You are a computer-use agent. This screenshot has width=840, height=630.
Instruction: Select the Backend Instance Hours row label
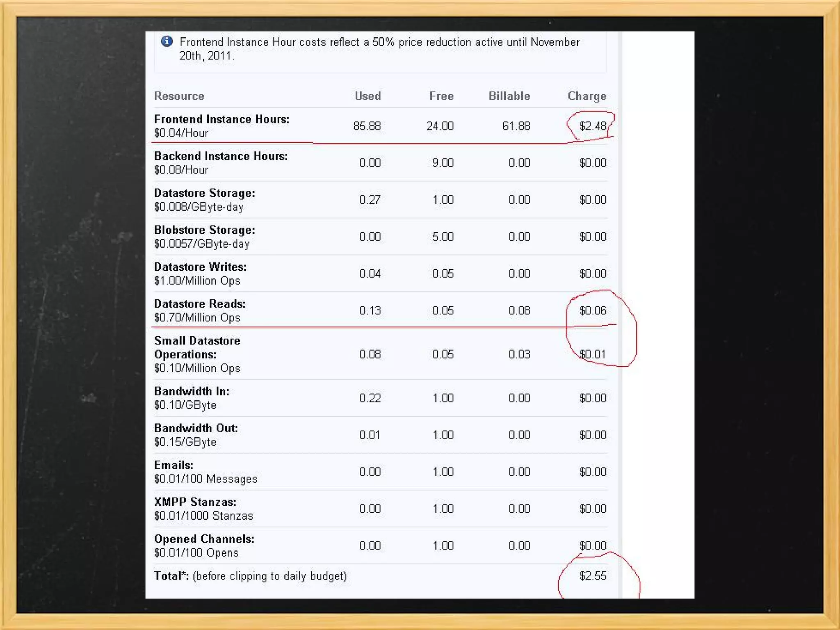pos(221,156)
